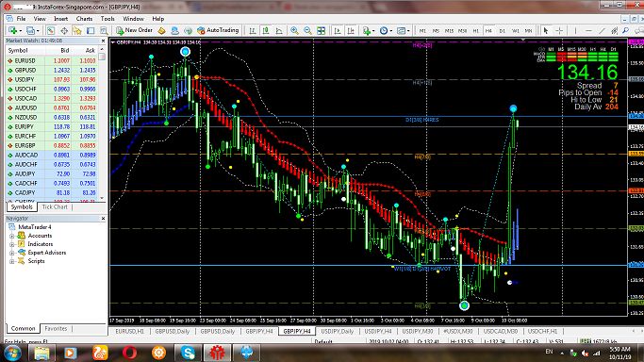Open the Tools menu

click(x=107, y=19)
